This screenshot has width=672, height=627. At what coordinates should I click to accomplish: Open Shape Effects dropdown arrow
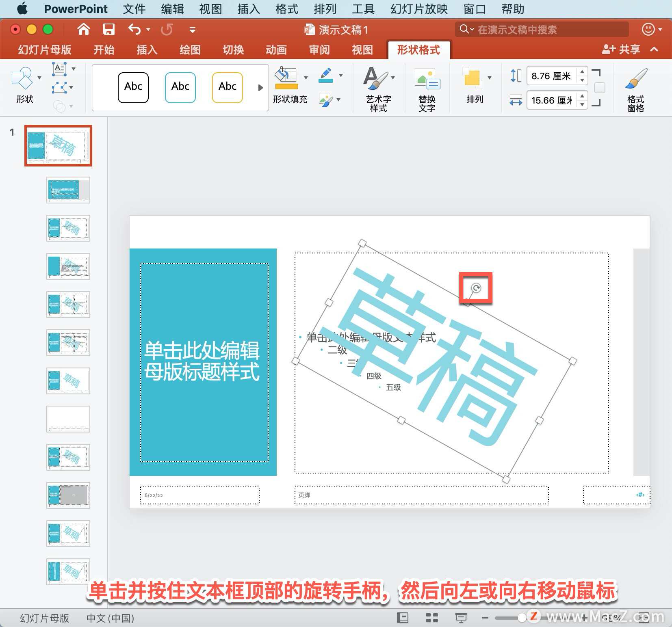(338, 99)
